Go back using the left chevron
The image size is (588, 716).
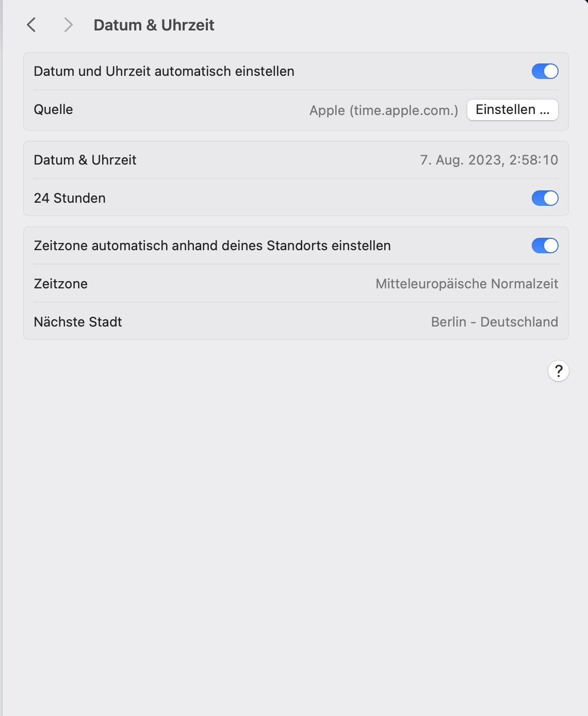(x=31, y=25)
